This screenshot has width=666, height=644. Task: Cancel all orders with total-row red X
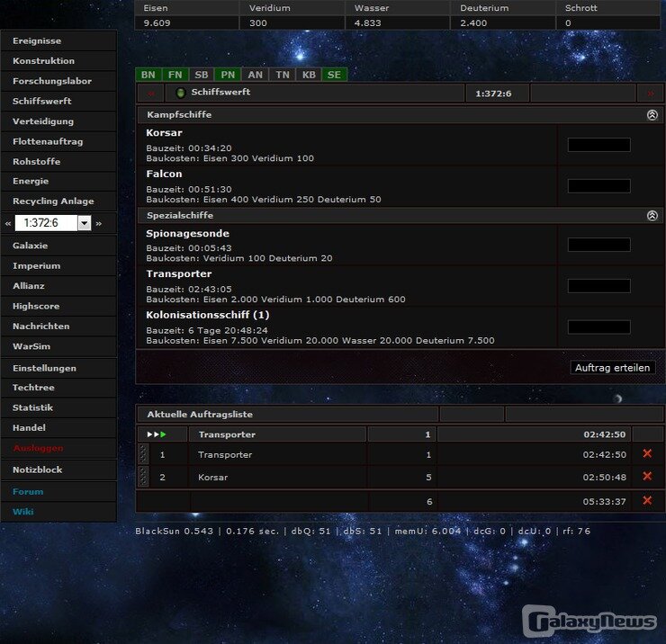[x=647, y=500]
